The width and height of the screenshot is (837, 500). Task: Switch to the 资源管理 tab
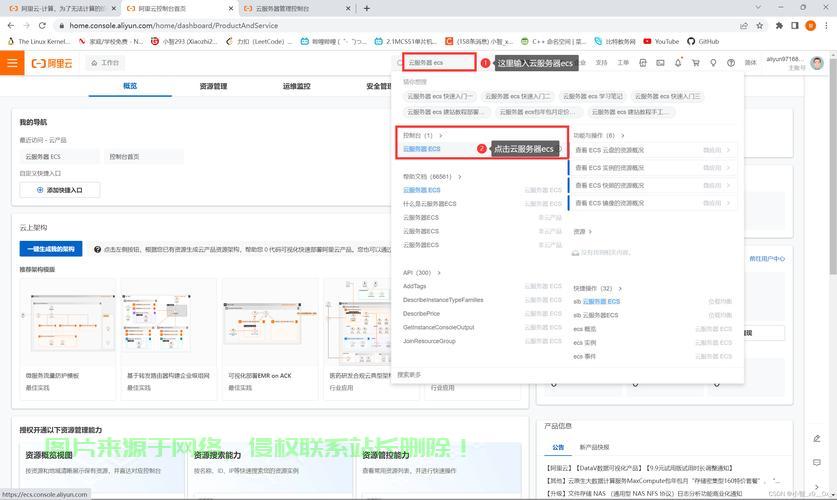click(x=214, y=86)
